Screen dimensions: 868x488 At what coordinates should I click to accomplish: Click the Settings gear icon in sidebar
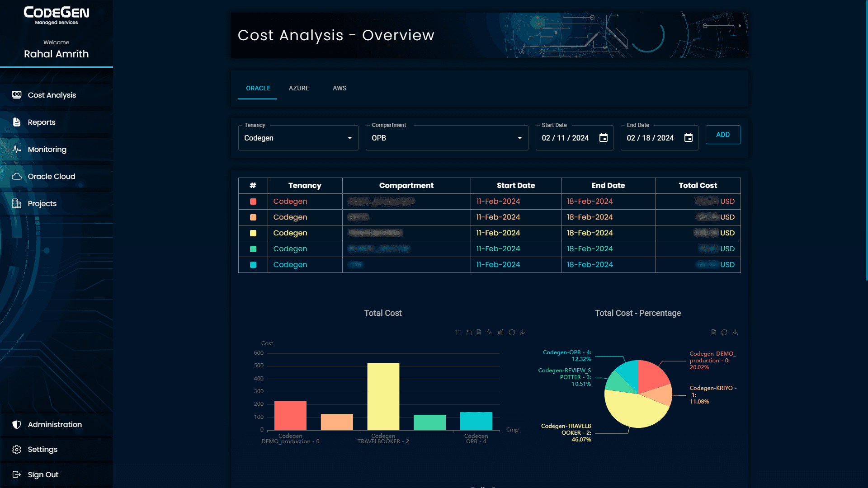tap(17, 450)
